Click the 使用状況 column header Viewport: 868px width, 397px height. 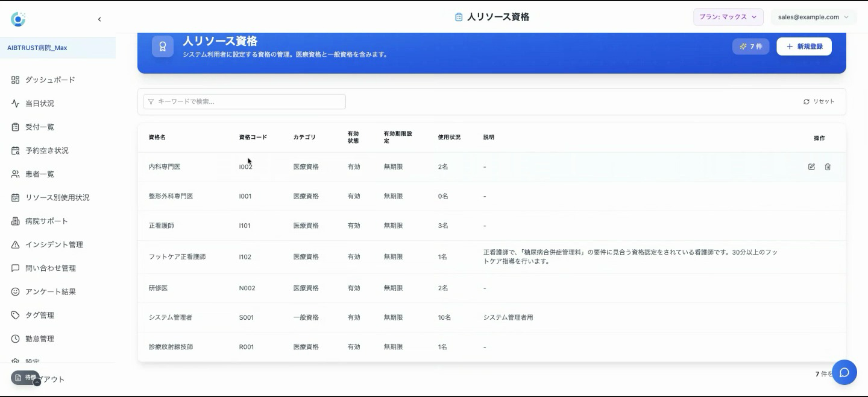click(x=449, y=137)
